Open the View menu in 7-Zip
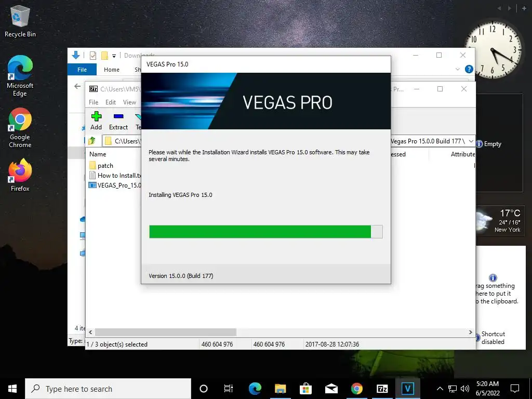Screen dimensions: 532x399 pos(129,102)
